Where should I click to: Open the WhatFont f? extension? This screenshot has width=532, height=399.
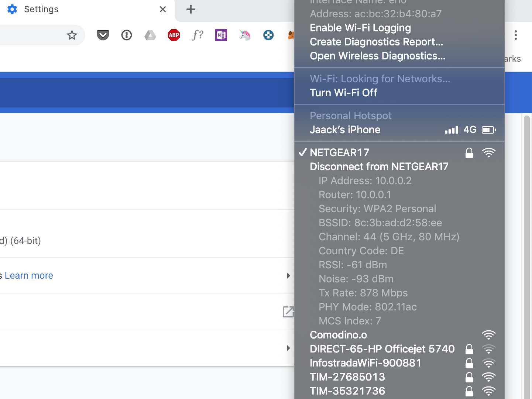(198, 35)
